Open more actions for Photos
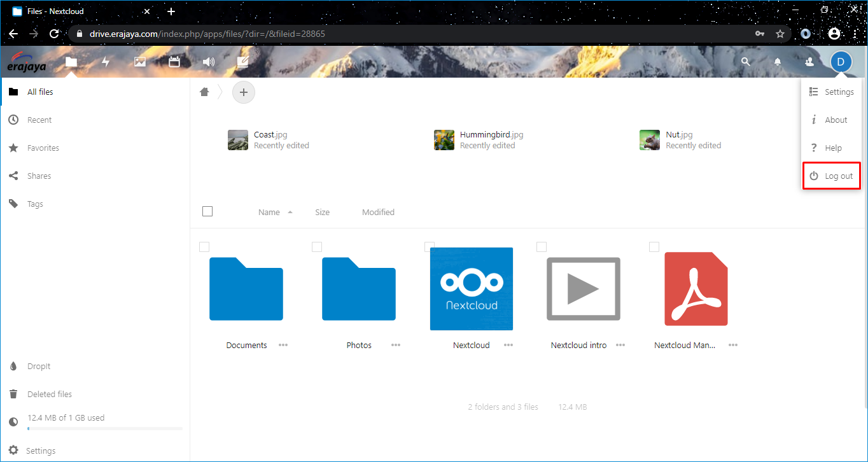Screen dimensions: 868x462 tap(396, 345)
